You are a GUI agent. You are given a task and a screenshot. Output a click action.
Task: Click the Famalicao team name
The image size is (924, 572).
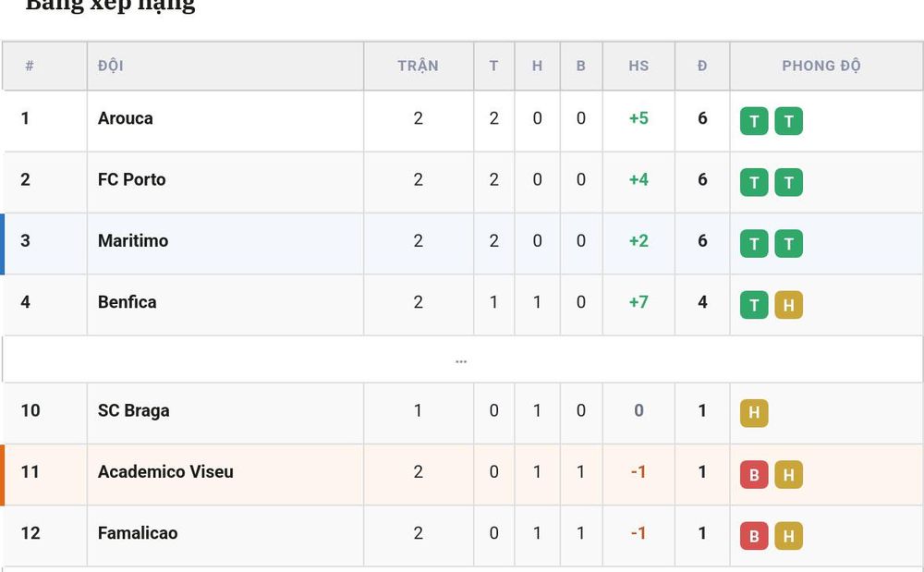pos(138,533)
